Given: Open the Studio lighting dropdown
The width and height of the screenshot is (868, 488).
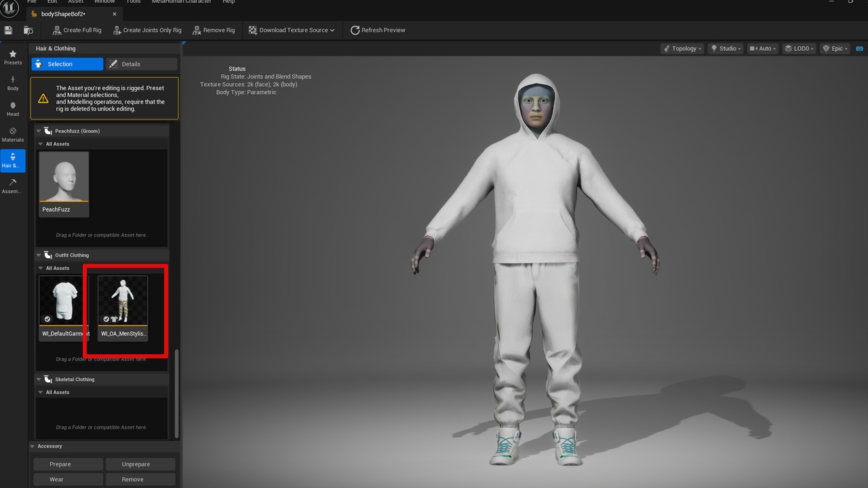Looking at the screenshot, I should click(x=726, y=48).
